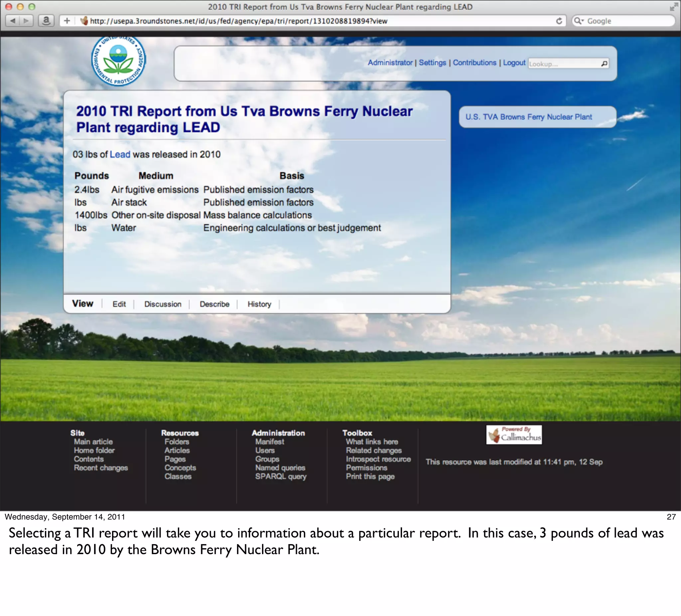The height and width of the screenshot is (616, 681).
Task: Click the browser back arrow button
Action: click(x=13, y=21)
